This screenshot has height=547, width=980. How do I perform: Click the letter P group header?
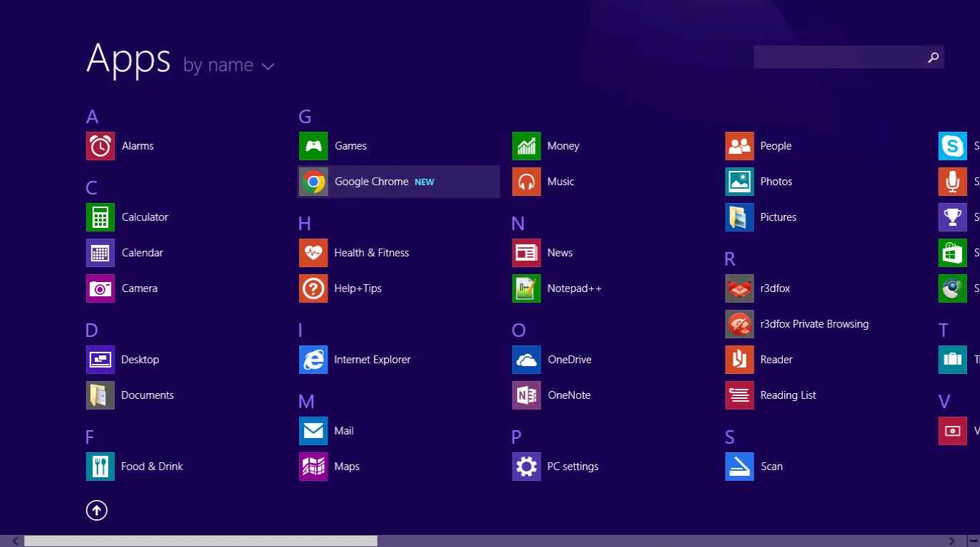(x=516, y=437)
